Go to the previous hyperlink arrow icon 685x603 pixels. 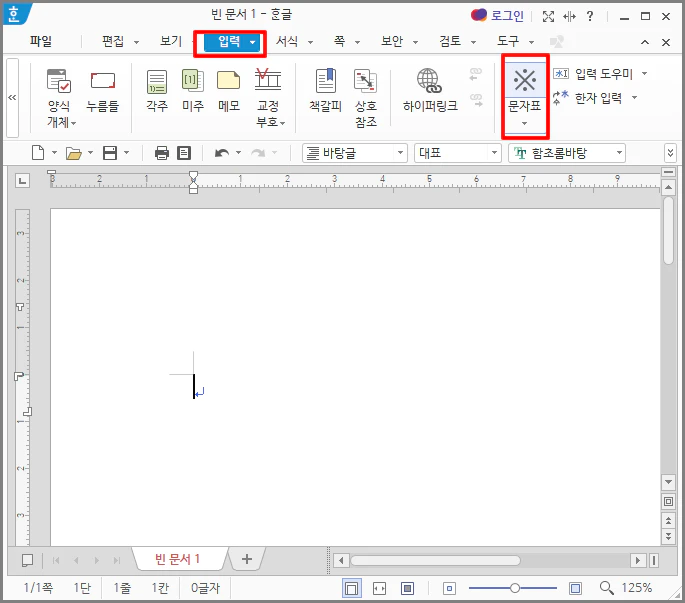[x=476, y=74]
